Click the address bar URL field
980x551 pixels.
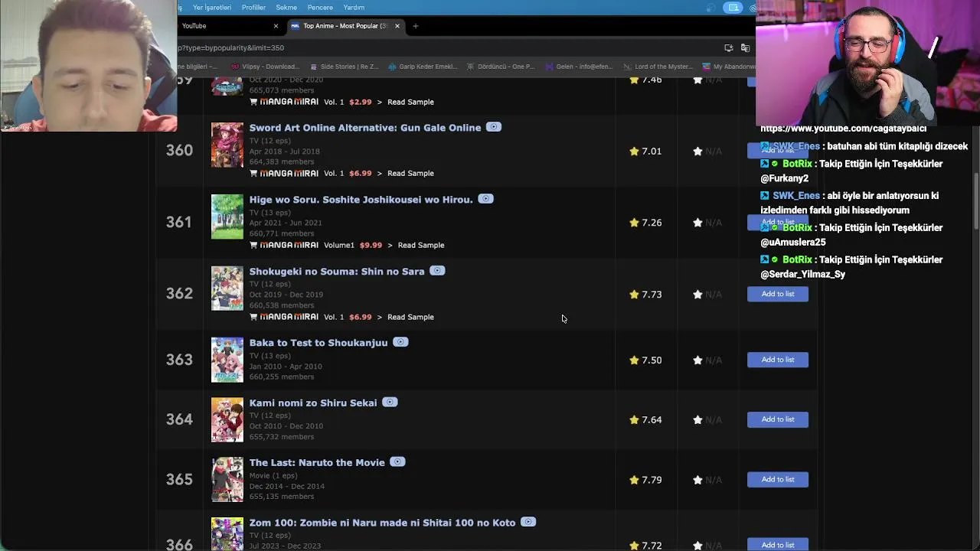448,47
